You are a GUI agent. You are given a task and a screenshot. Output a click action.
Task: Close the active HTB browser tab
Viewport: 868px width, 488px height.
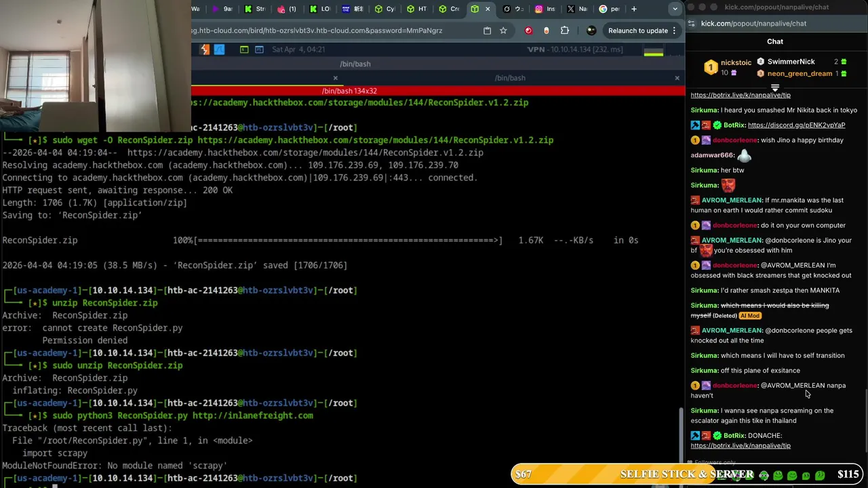tap(488, 9)
